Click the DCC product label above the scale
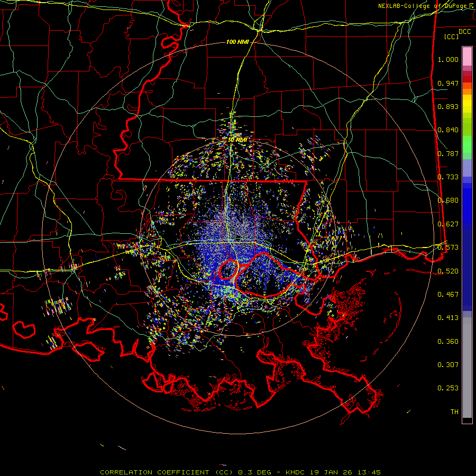This screenshot has width=476, height=476. click(x=464, y=32)
